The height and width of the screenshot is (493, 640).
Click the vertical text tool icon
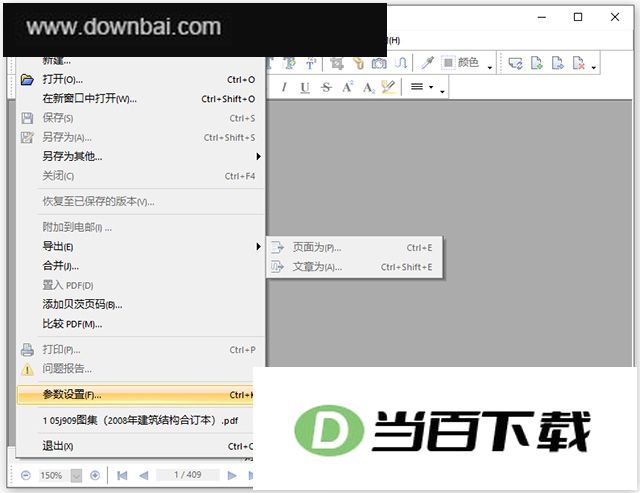click(x=311, y=63)
